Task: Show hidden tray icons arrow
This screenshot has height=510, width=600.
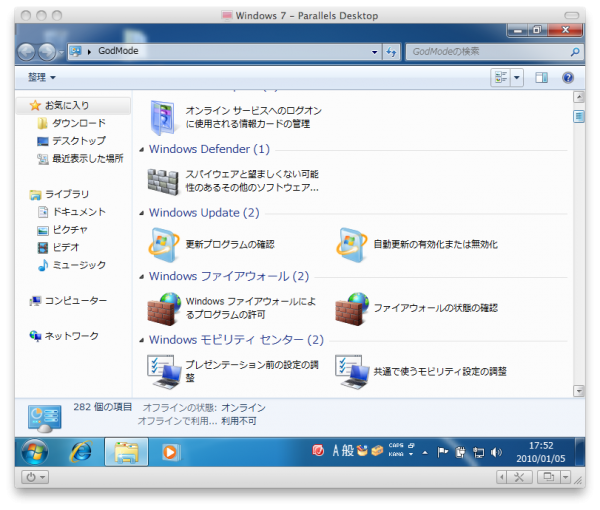Action: point(425,453)
